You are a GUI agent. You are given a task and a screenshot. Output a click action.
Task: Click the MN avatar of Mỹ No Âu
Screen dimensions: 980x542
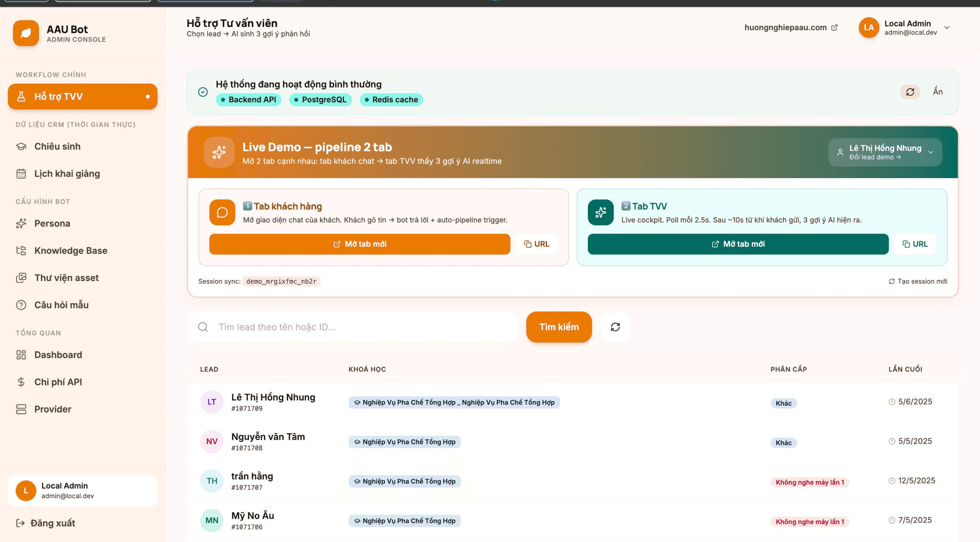click(x=212, y=520)
